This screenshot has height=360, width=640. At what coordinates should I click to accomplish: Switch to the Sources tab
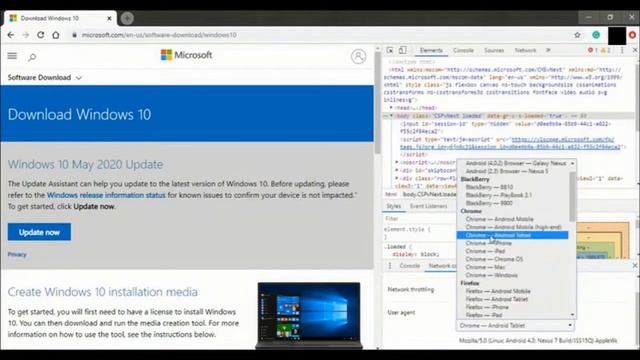pyautogui.click(x=494, y=50)
